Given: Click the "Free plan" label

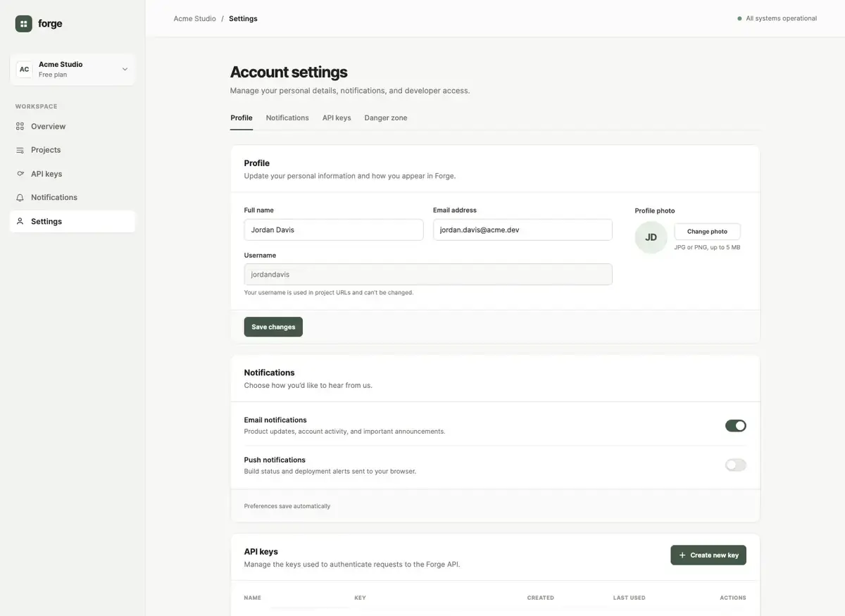Looking at the screenshot, I should pos(53,75).
